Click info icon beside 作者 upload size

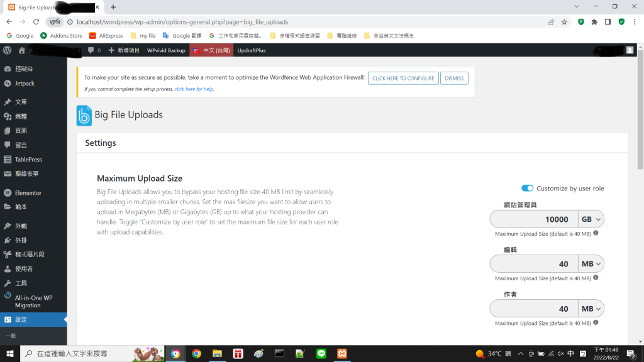click(596, 322)
